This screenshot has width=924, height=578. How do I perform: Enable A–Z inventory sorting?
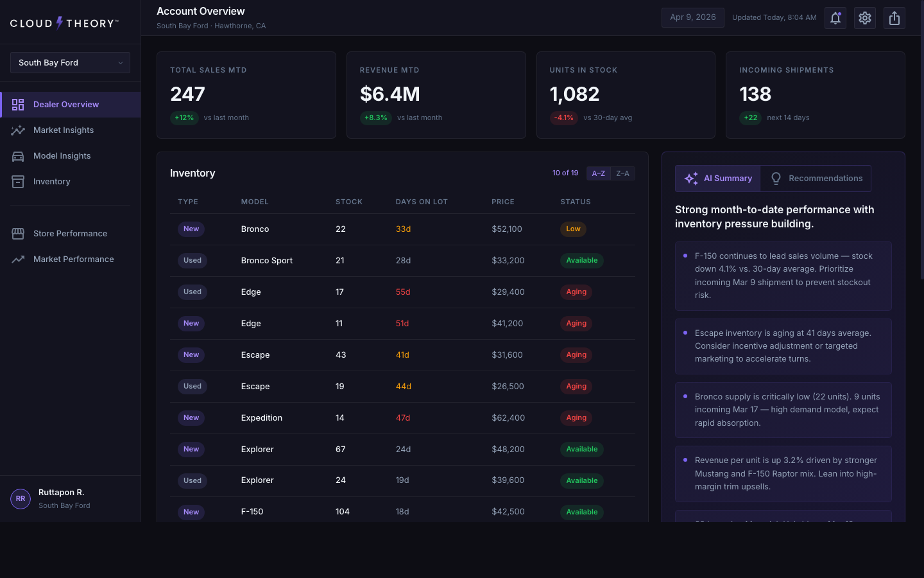598,173
